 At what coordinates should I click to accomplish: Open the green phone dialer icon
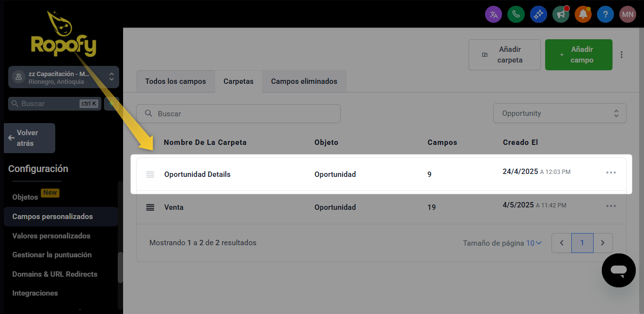point(516,14)
